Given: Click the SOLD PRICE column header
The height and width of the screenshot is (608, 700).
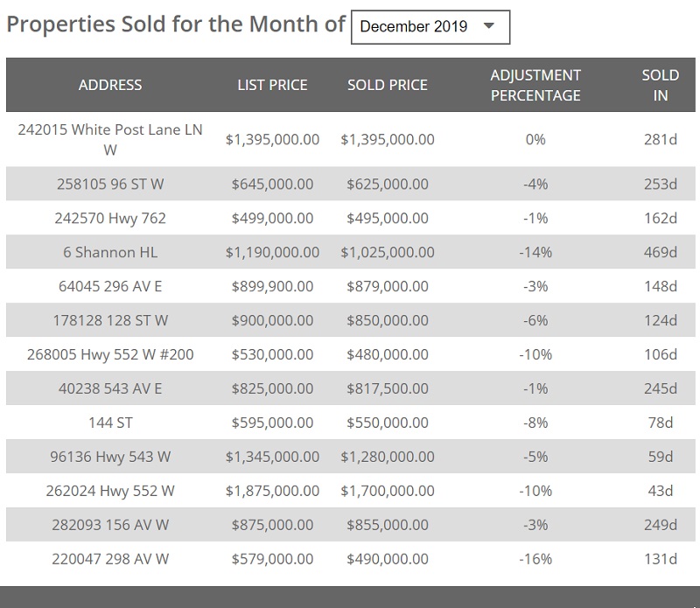Looking at the screenshot, I should click(x=388, y=85).
